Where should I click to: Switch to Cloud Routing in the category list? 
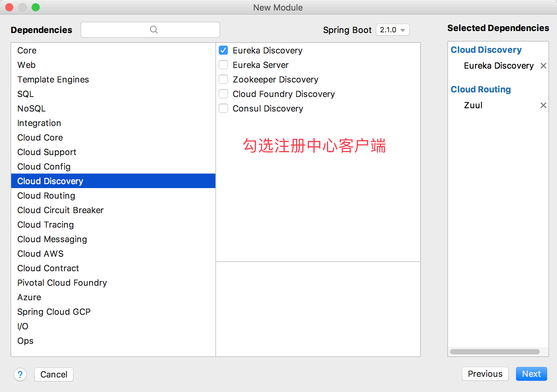(x=113, y=196)
